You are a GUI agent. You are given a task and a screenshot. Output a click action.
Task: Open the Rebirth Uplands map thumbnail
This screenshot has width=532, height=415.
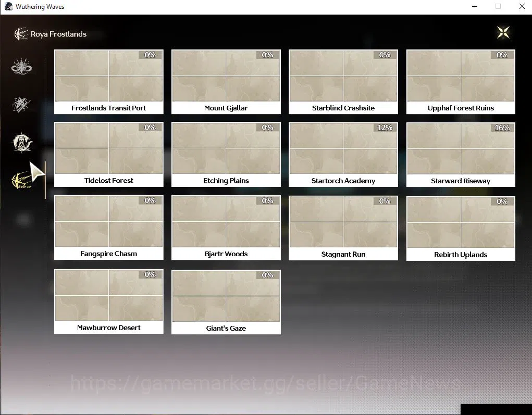click(461, 222)
